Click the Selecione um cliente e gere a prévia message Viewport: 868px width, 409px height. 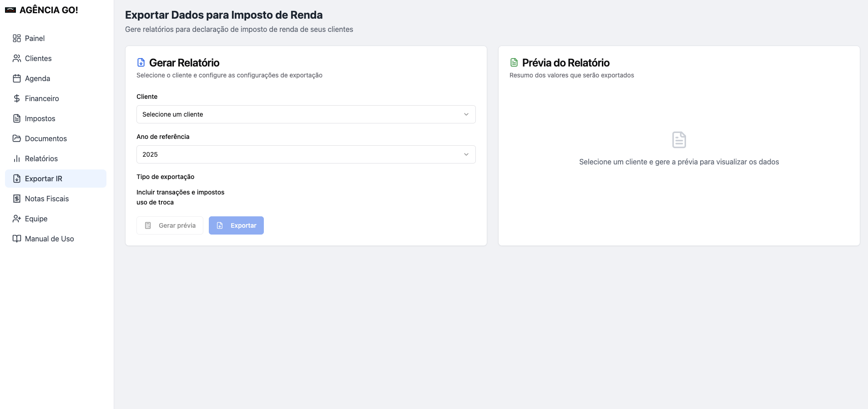(679, 162)
